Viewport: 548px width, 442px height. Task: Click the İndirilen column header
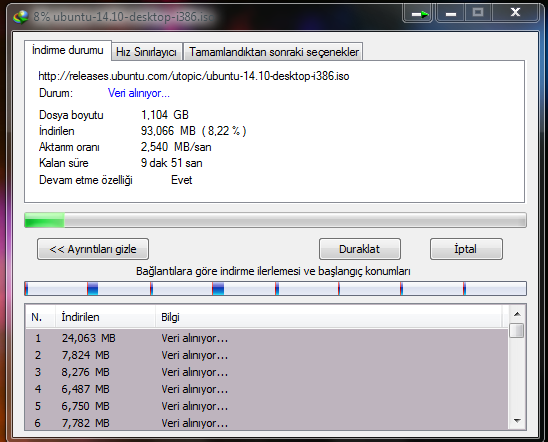105,317
